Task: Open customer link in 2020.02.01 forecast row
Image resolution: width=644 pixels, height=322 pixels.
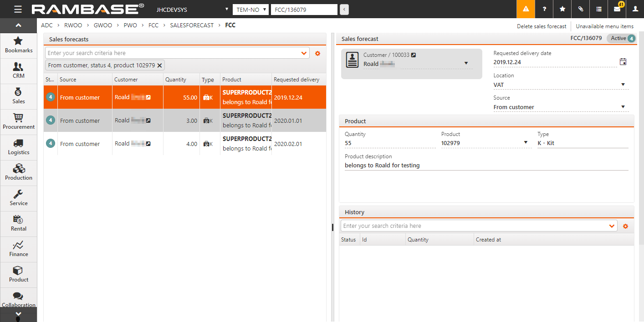Action: pyautogui.click(x=148, y=144)
